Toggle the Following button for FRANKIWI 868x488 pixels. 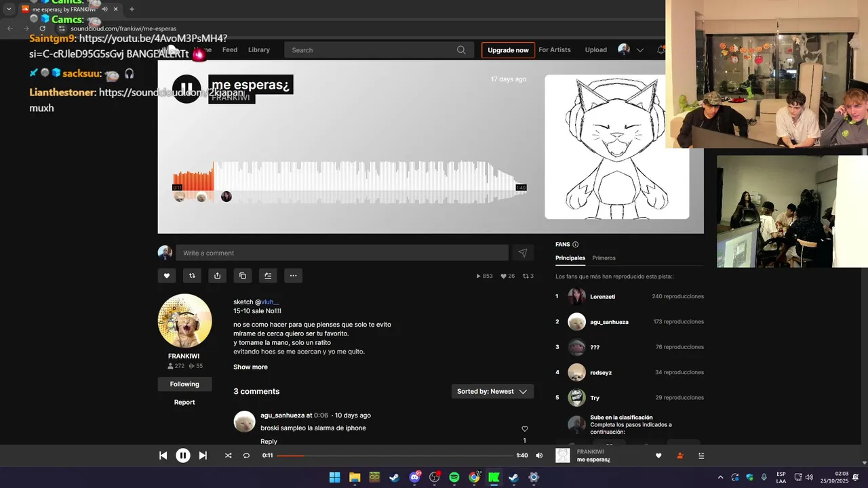[184, 384]
